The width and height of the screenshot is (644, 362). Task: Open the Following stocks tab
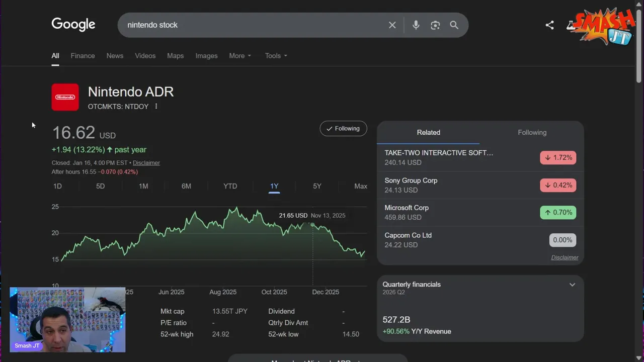[x=532, y=132]
